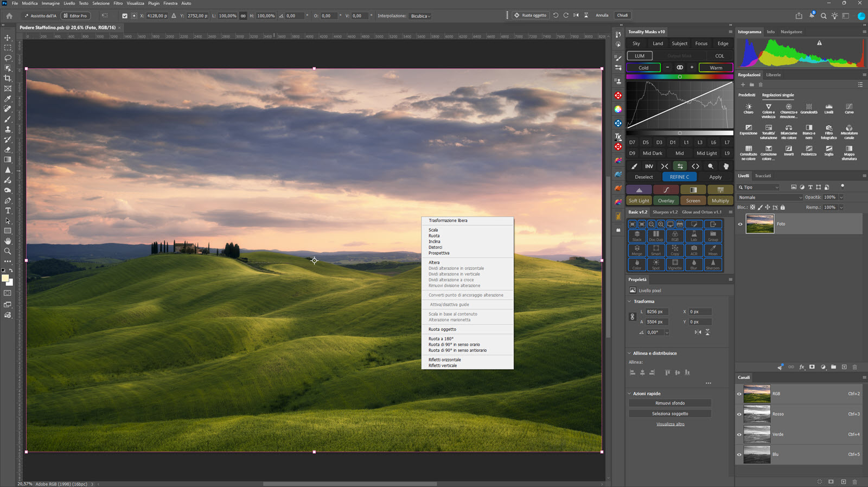Select the Horizontal Type tool
The width and height of the screenshot is (868, 487).
point(8,210)
